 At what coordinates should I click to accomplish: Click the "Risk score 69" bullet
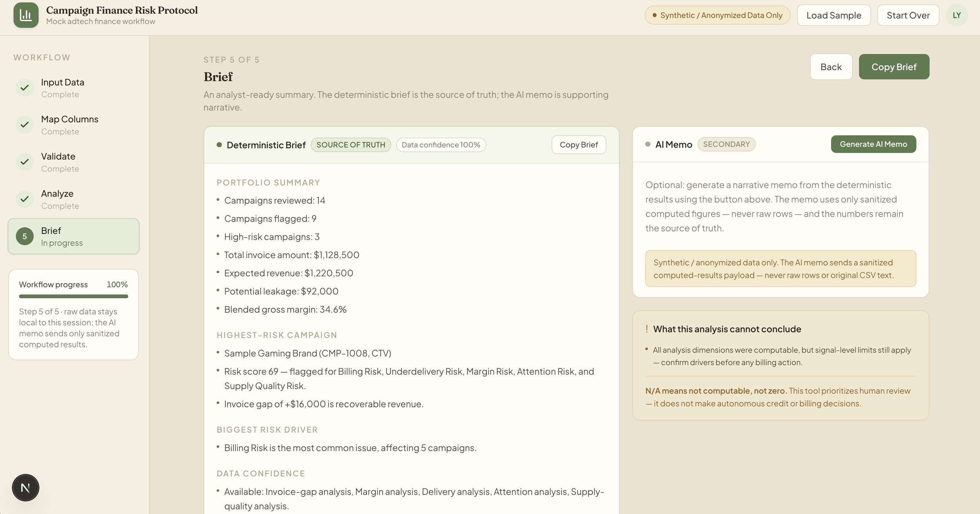[409, 379]
